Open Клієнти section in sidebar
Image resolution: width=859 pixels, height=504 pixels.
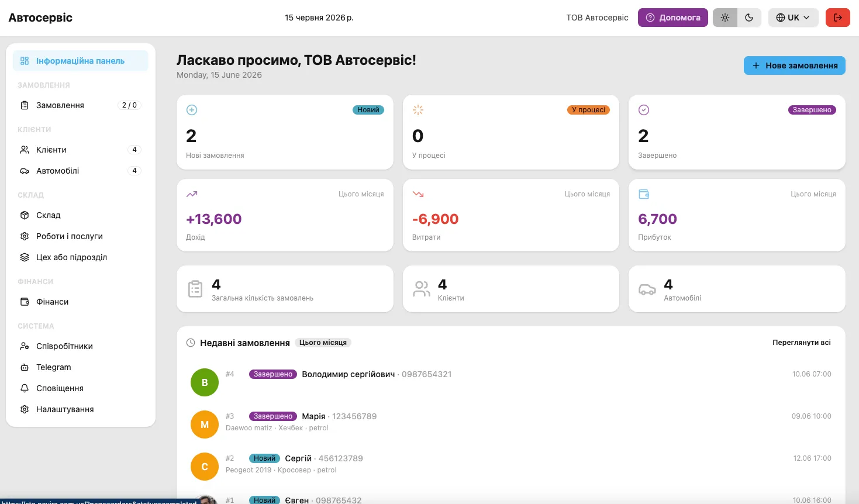coord(81,150)
